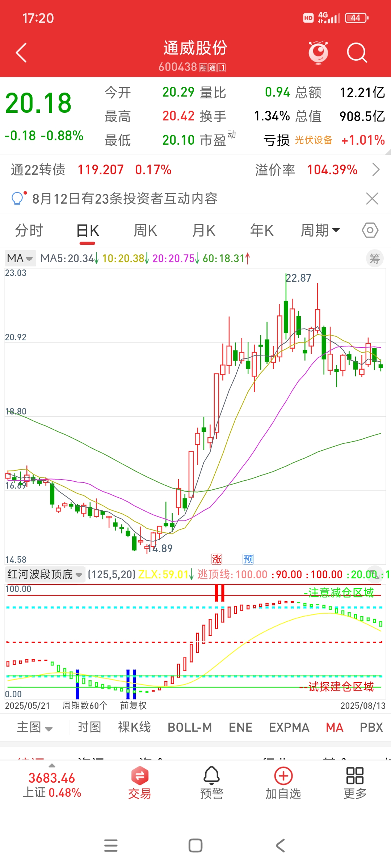
Task: Select 封图 chart option
Action: (89, 727)
